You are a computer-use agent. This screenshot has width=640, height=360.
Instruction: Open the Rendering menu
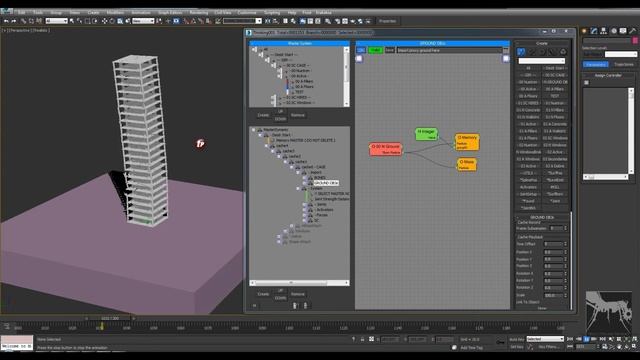click(199, 12)
